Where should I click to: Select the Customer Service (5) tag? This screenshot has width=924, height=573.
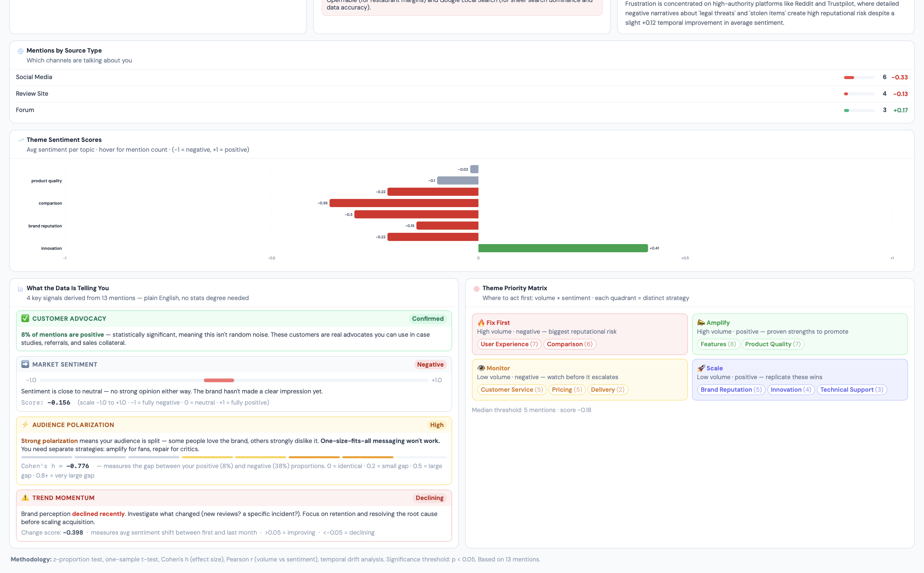click(x=512, y=390)
